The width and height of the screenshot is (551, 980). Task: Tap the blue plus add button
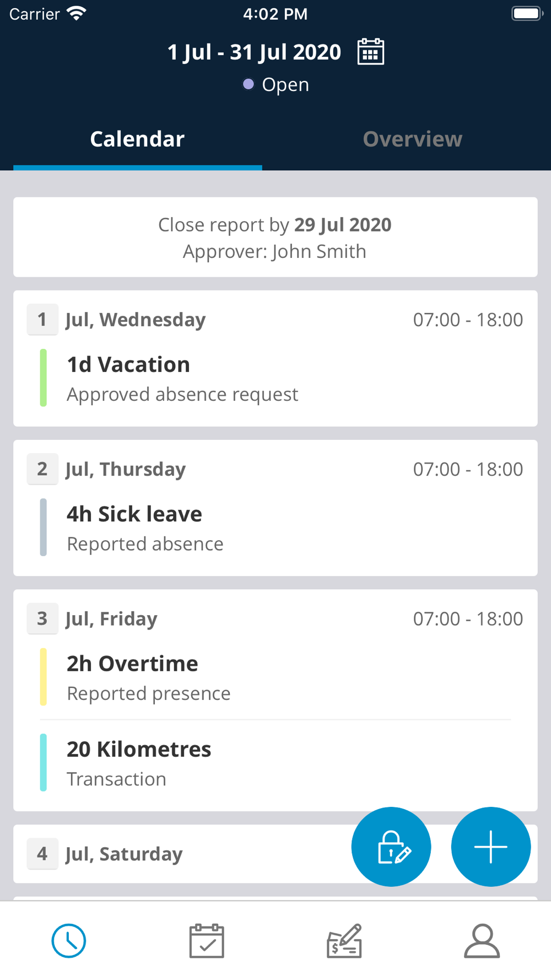click(x=490, y=847)
